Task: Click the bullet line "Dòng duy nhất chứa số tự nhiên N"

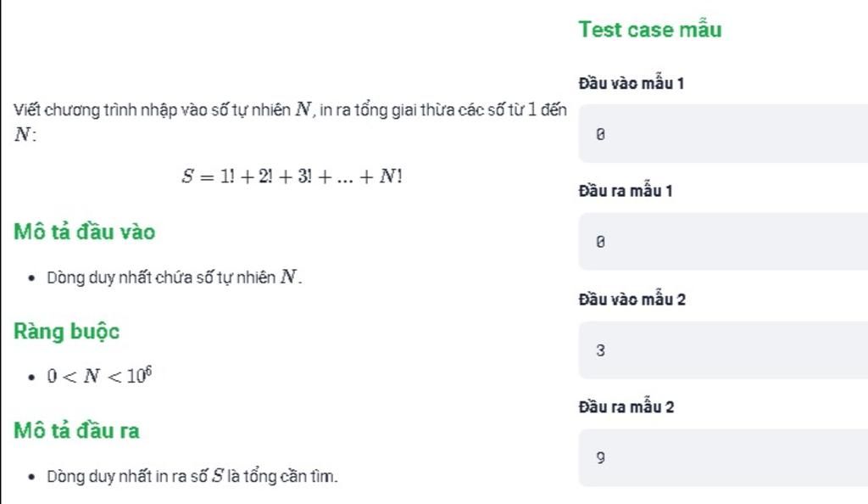Action: [174, 277]
